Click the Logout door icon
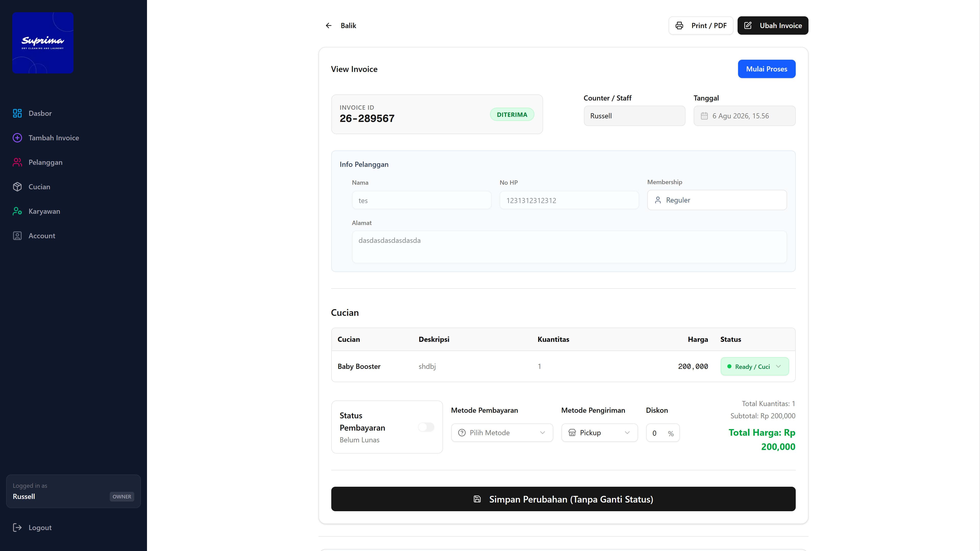 pos(17,528)
